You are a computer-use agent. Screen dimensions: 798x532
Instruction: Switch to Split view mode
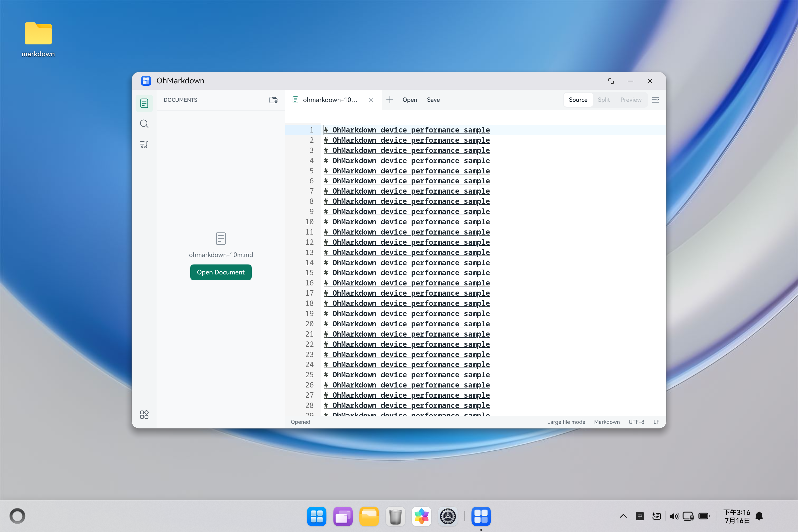[x=604, y=100]
